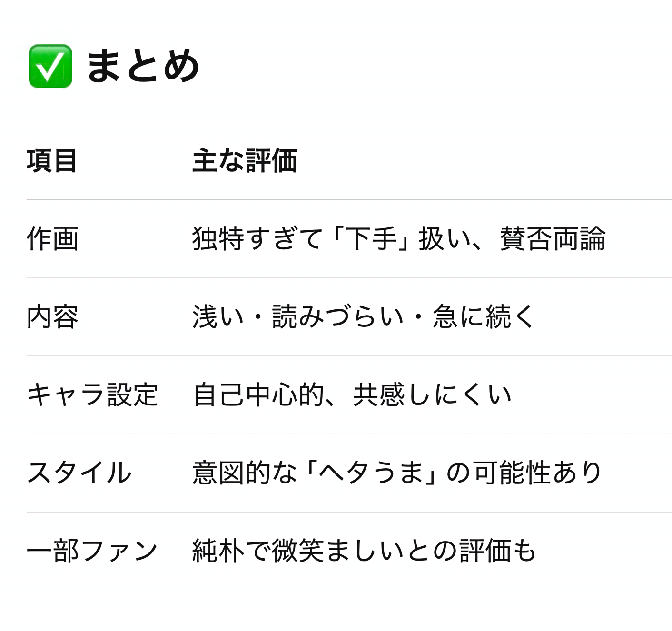This screenshot has width=672, height=631.
Task: Click the 項目 column header
Action: click(x=52, y=160)
